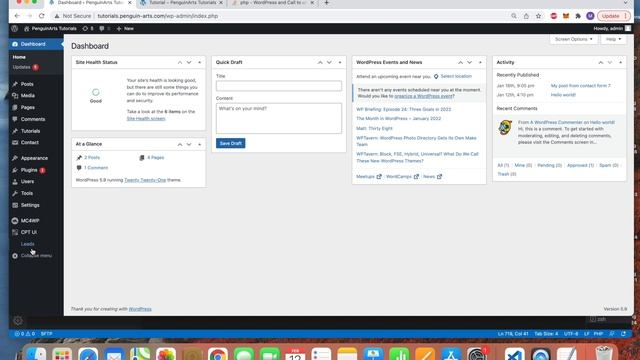Toggle the Site Health Status panel
640x360 pixels.
pos(200,62)
